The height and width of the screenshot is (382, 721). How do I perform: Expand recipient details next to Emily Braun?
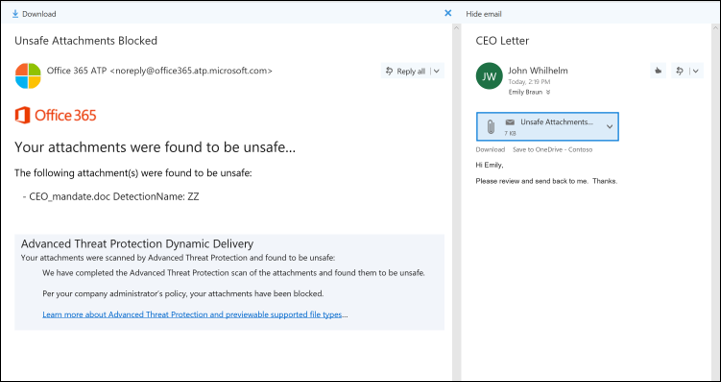click(x=548, y=92)
